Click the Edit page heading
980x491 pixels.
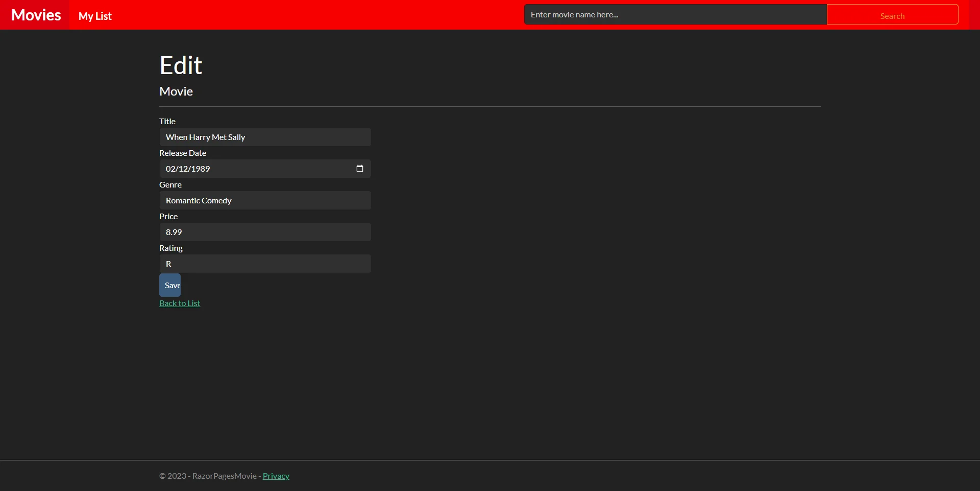pos(181,65)
